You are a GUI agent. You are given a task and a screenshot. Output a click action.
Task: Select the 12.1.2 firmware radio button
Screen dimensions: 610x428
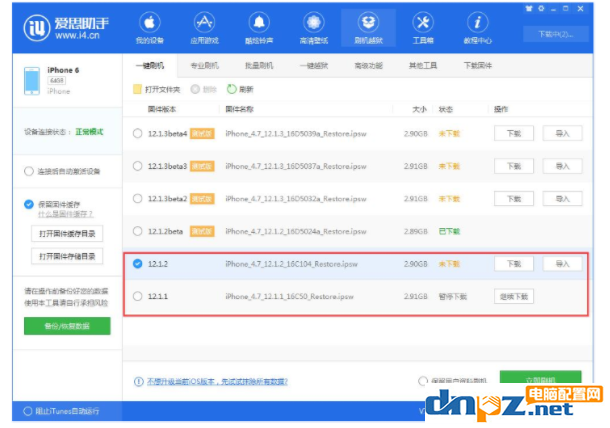137,264
